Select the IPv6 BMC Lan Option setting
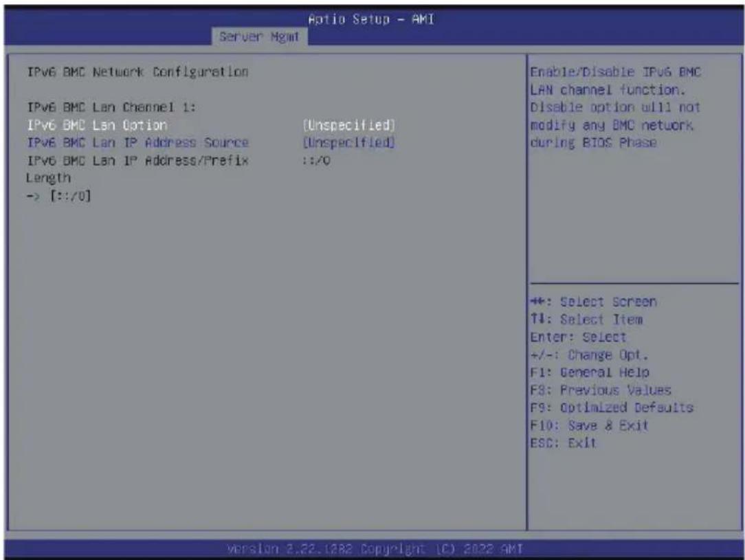 tap(97, 125)
